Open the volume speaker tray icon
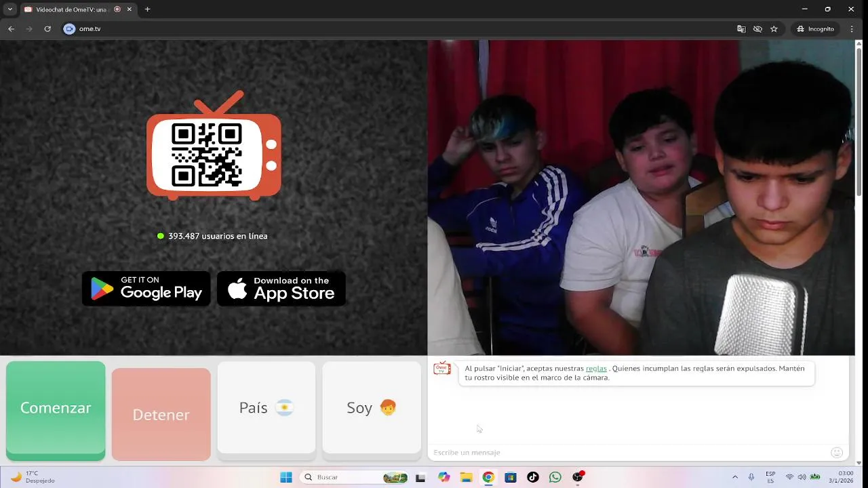 click(x=802, y=477)
